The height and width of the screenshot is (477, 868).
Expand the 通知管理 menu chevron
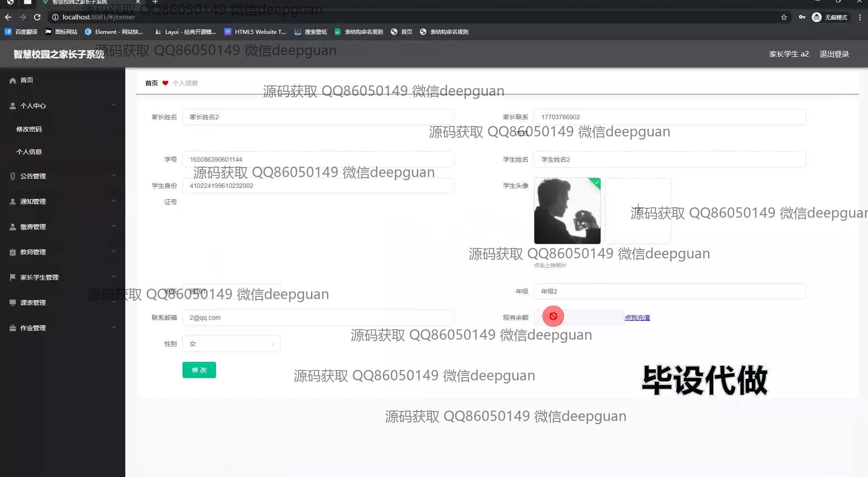113,201
